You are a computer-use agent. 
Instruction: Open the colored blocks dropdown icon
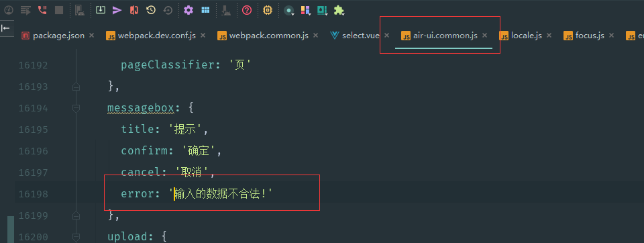coord(306,11)
